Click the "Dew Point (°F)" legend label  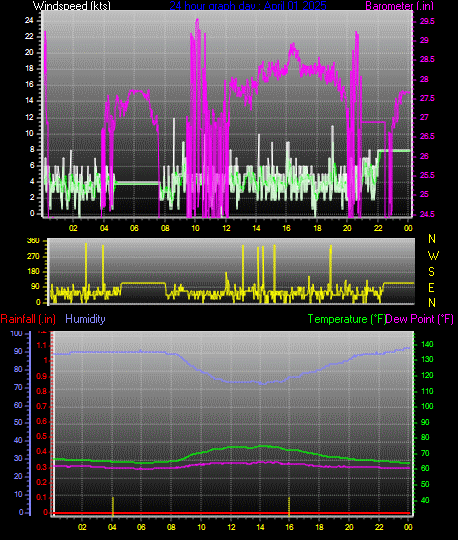pyautogui.click(x=419, y=319)
